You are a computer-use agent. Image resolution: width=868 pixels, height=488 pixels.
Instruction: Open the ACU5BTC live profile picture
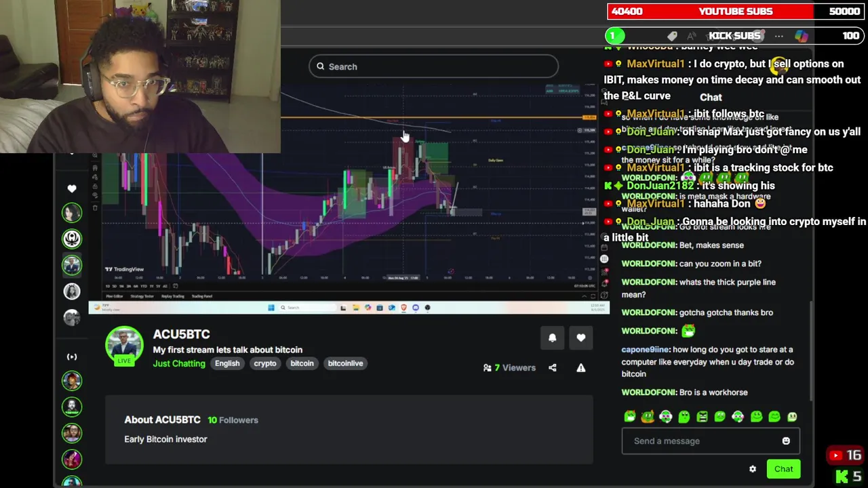pos(124,345)
